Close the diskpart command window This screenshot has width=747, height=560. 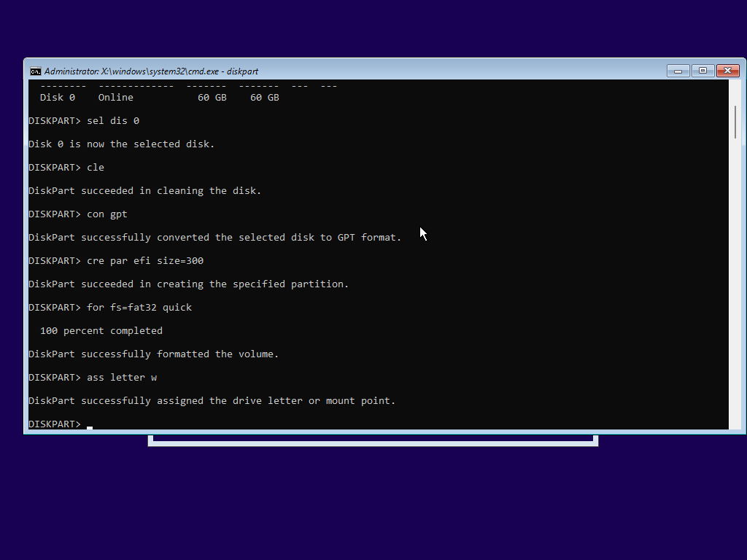pos(728,71)
